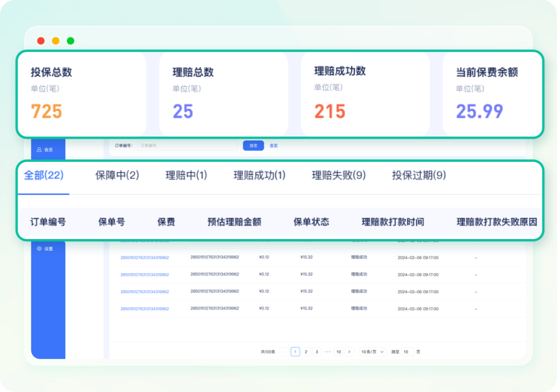Screen dimensions: 560x392
Task: Show the 理赔成功(1) tab
Action: point(260,175)
